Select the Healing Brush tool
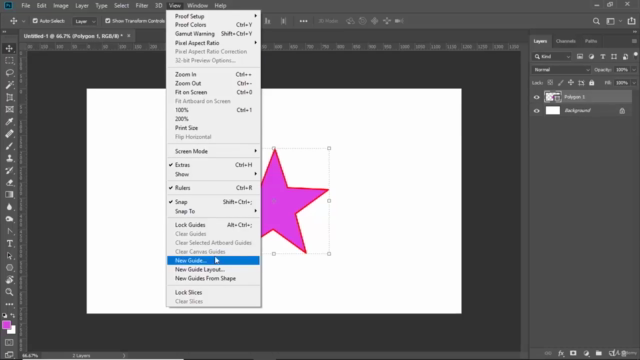This screenshot has height=360, width=640. 9,134
